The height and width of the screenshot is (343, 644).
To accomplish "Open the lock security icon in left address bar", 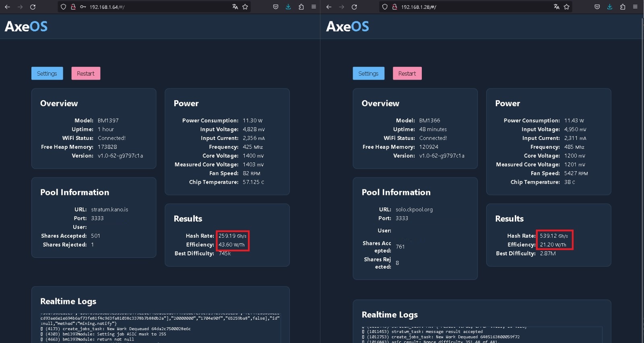I will tap(73, 7).
